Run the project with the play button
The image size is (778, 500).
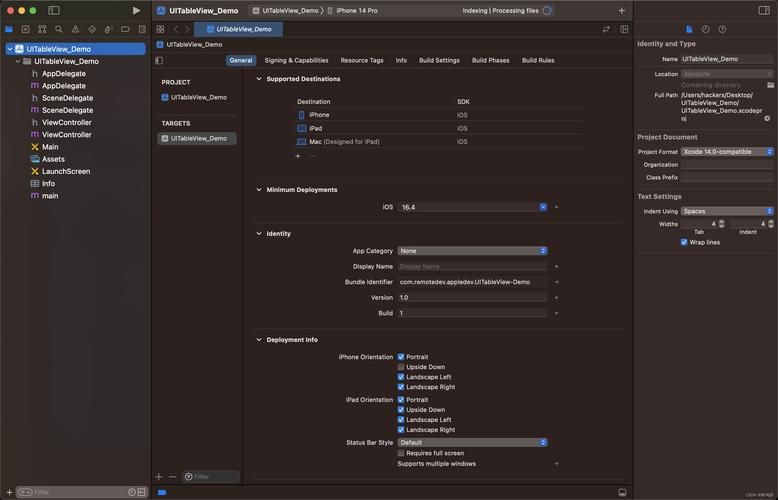click(x=136, y=10)
